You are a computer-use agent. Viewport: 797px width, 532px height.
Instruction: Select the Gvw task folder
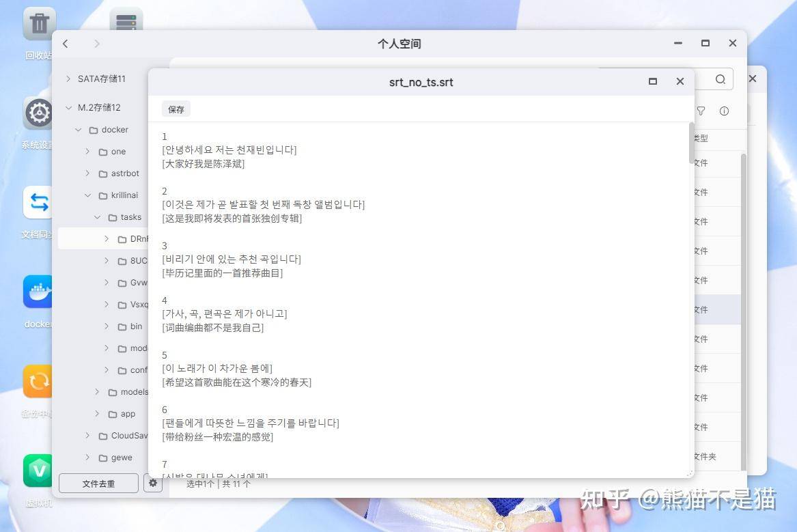[x=132, y=283]
